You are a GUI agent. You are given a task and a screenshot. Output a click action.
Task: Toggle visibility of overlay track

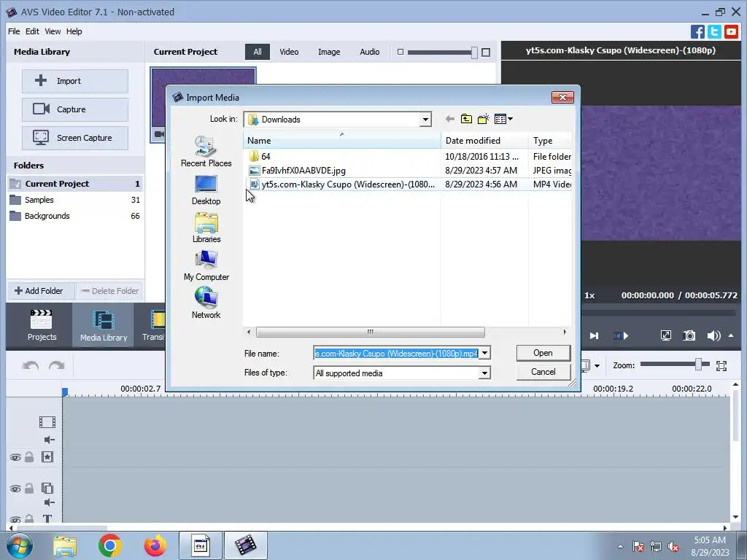tap(15, 489)
